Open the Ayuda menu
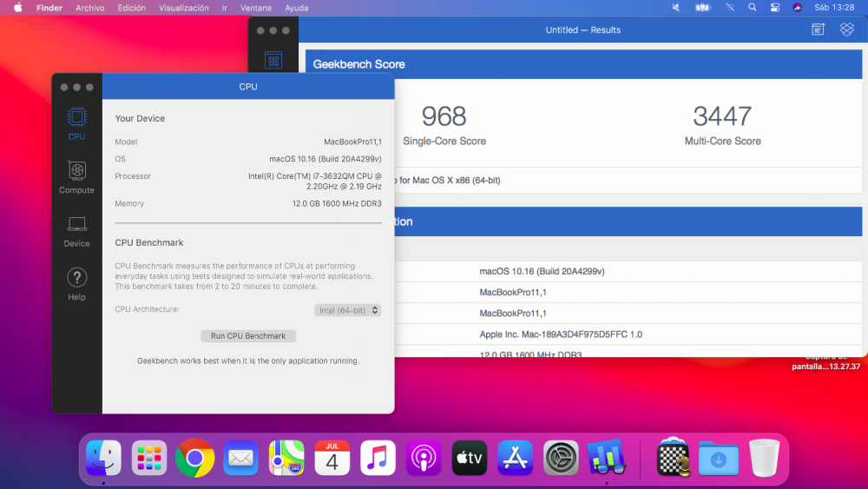Screen dimensions: 868x489 [296, 8]
